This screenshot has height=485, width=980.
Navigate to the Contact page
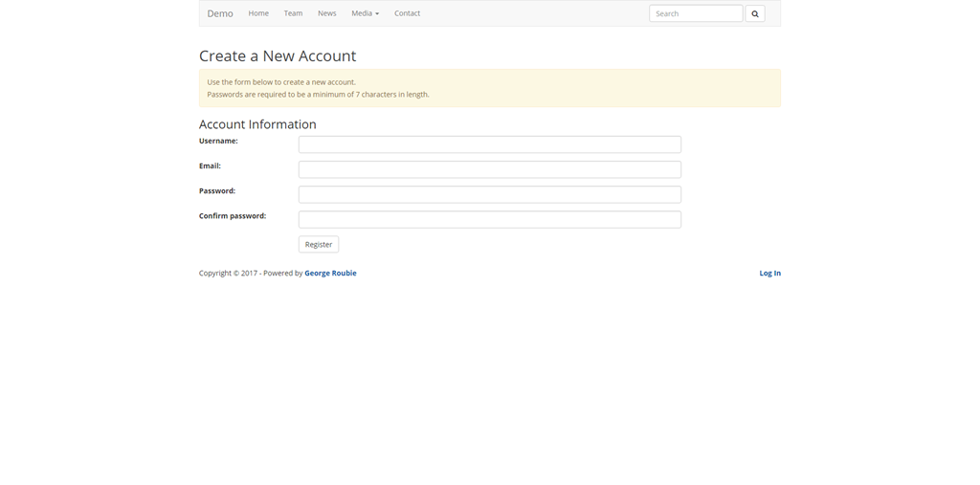coord(407,13)
